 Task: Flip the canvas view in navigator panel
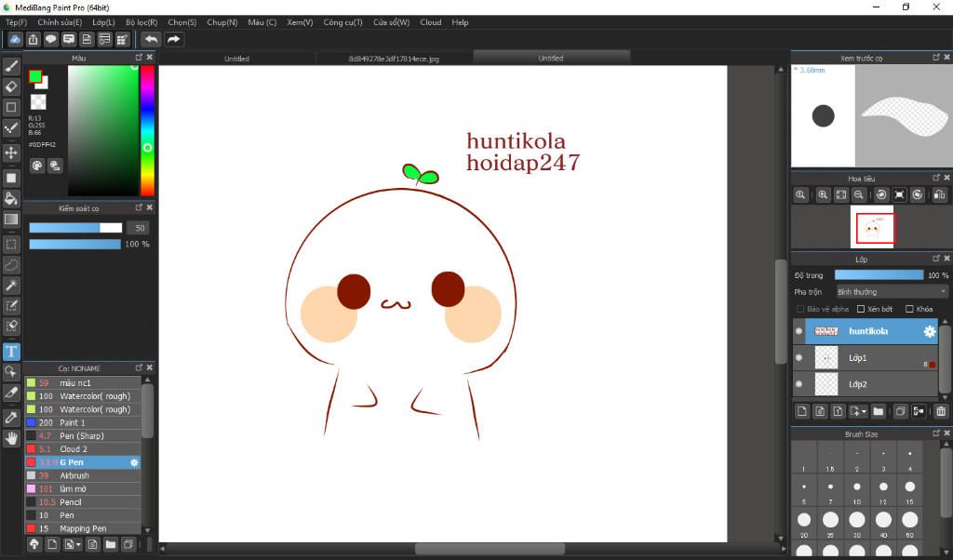tap(940, 195)
